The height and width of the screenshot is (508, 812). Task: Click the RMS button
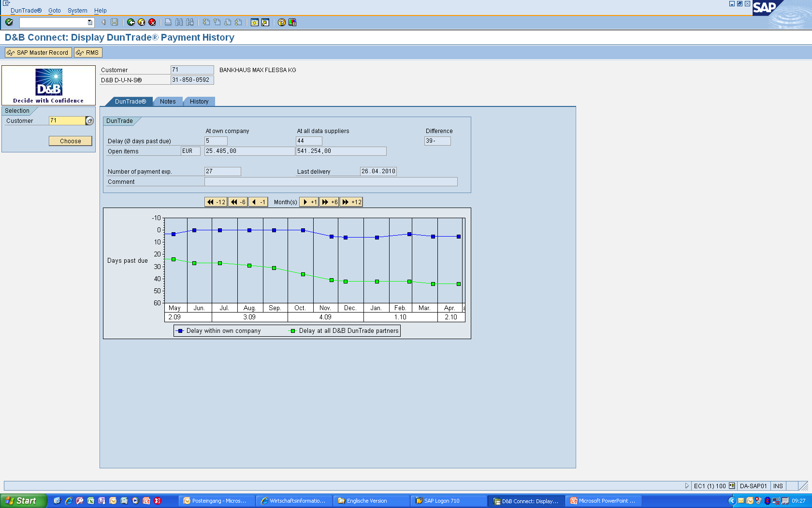point(88,53)
